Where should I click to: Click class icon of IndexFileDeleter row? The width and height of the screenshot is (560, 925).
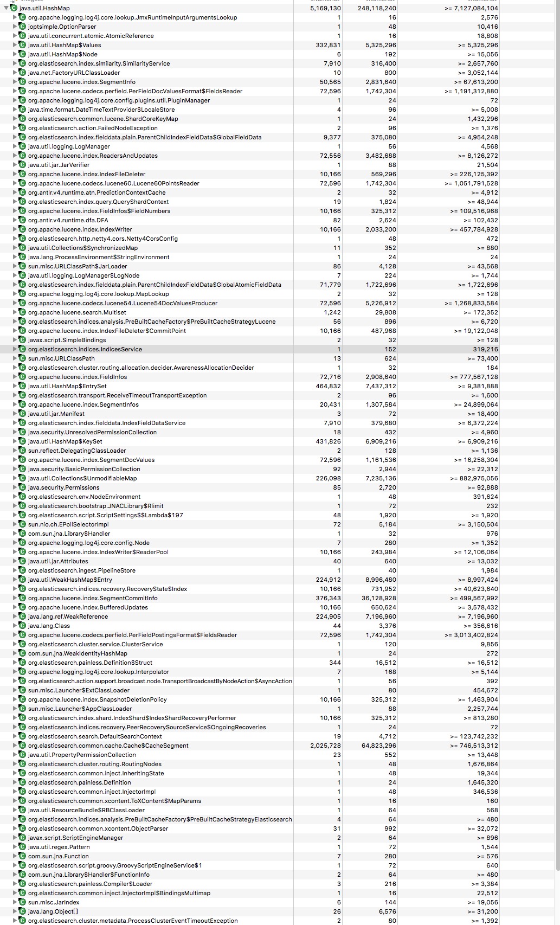tap(22, 174)
